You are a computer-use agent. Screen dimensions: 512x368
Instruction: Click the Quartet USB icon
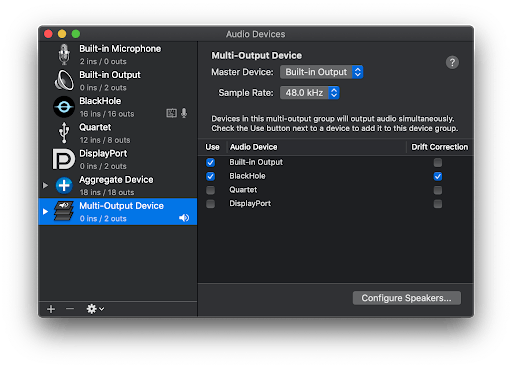(x=64, y=132)
